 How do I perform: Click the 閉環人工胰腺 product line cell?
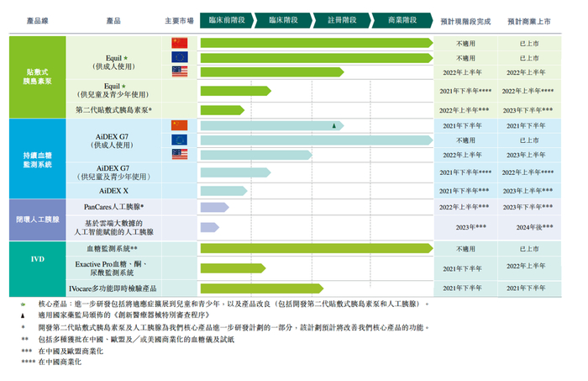point(38,220)
